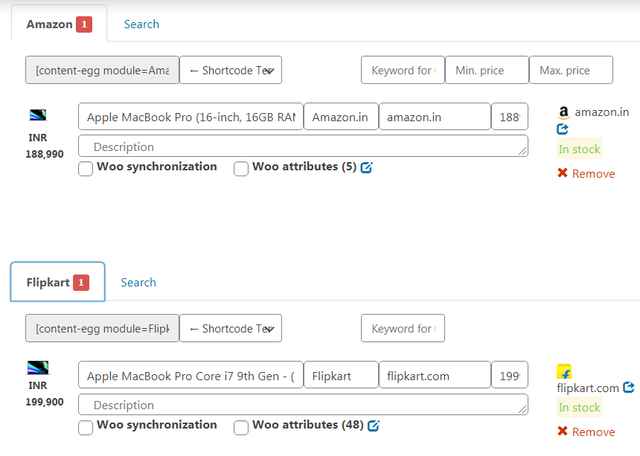Click the red X icon for Flipkart product

(x=562, y=431)
